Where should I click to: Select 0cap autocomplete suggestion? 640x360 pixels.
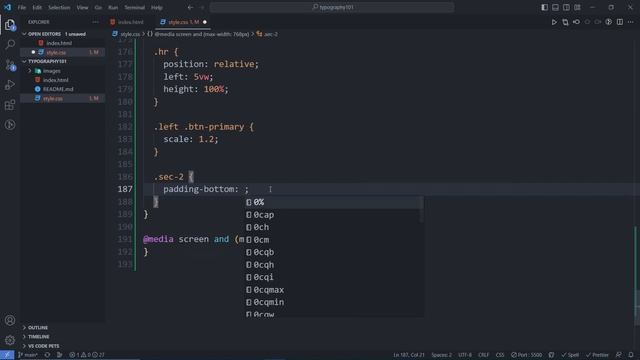click(x=334, y=215)
